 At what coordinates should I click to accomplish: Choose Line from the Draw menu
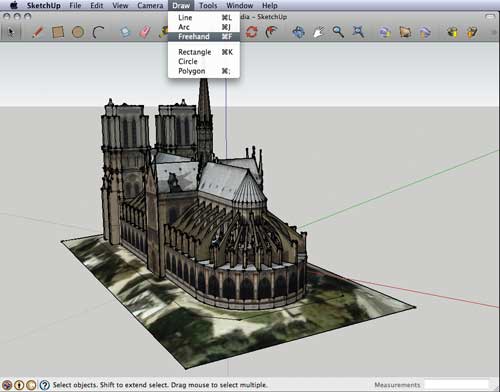[204, 17]
